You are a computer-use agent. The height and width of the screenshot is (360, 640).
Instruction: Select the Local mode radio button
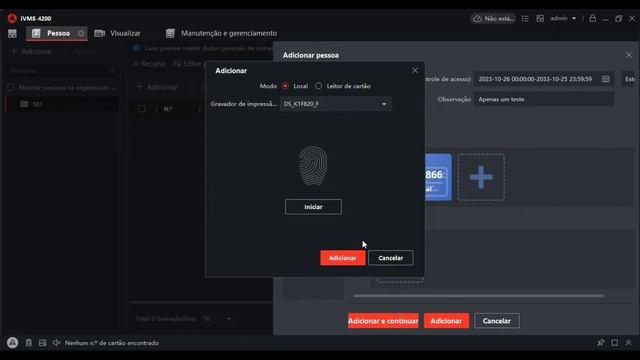click(x=285, y=86)
